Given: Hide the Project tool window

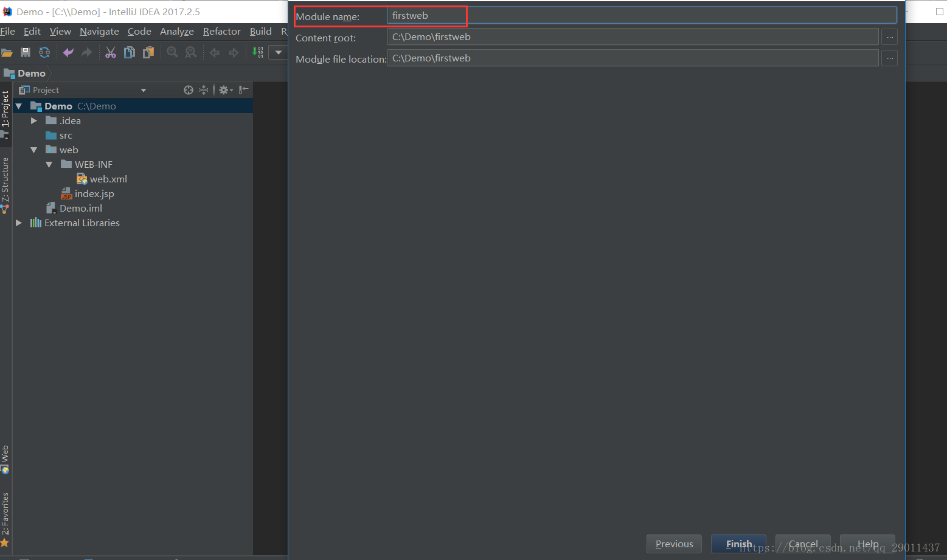Looking at the screenshot, I should coord(244,90).
